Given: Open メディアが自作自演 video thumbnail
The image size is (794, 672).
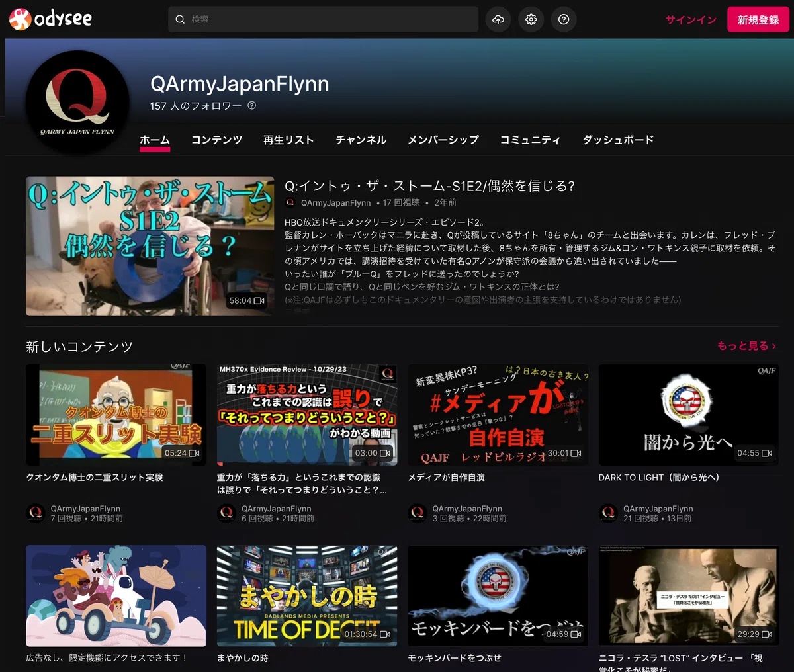Looking at the screenshot, I should click(x=498, y=415).
